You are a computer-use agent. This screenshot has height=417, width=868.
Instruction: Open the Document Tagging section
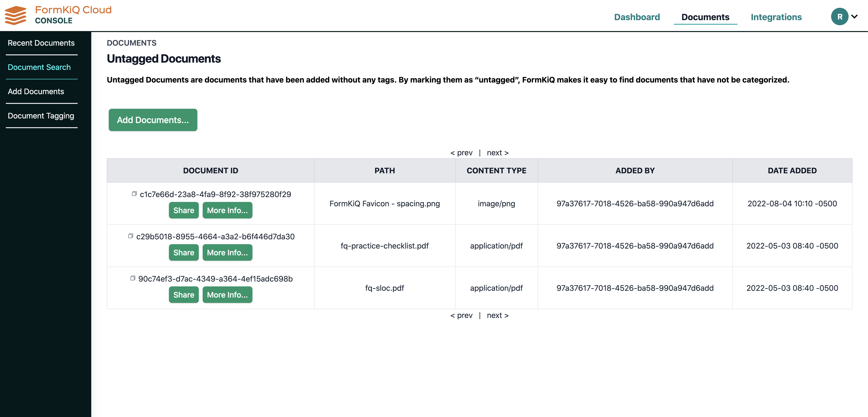[41, 116]
